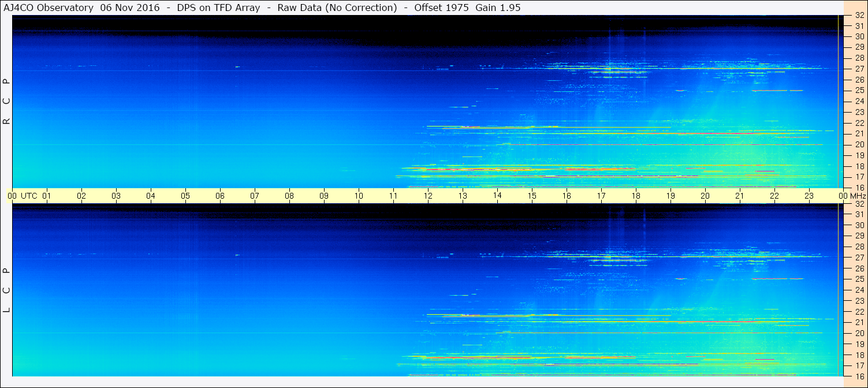This screenshot has width=868, height=388.
Task: Click the 20 MHz label of RCP panel
Action: click(x=859, y=144)
